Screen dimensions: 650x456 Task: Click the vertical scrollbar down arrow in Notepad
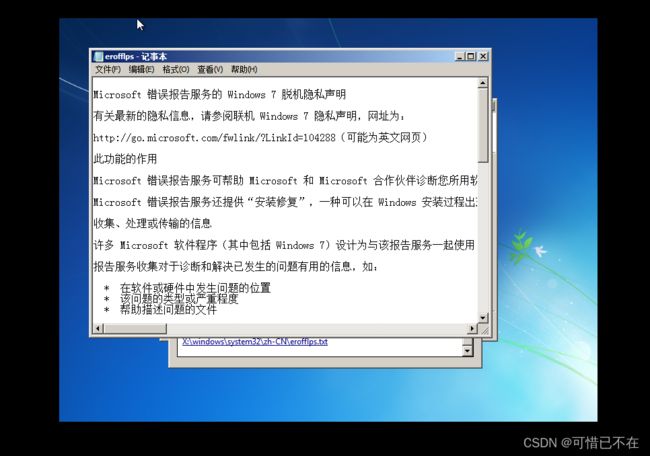(x=483, y=318)
